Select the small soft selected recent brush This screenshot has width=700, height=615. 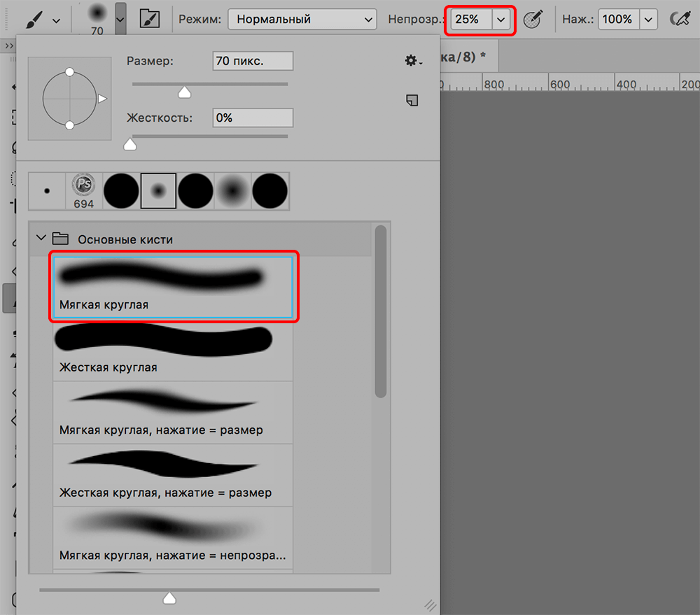158,191
